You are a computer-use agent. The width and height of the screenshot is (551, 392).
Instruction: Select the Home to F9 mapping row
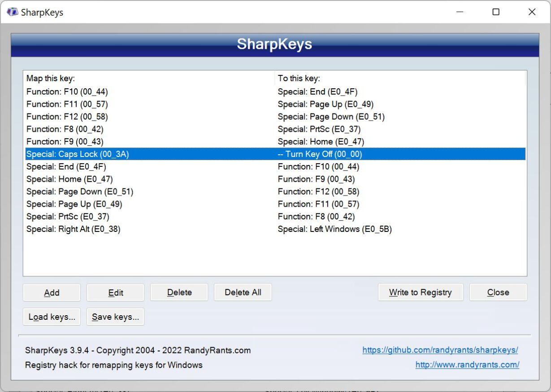pos(179,179)
